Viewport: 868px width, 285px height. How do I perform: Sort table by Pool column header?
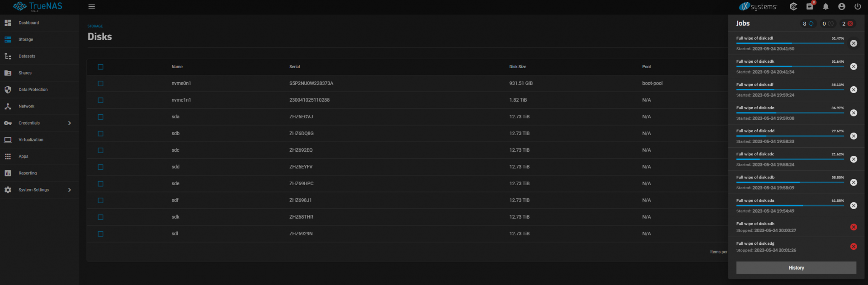click(646, 67)
